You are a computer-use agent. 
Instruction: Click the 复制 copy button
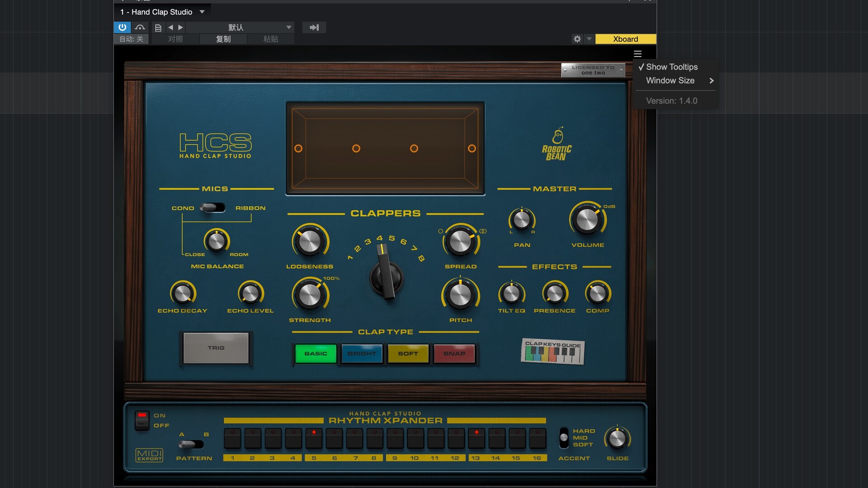click(223, 39)
